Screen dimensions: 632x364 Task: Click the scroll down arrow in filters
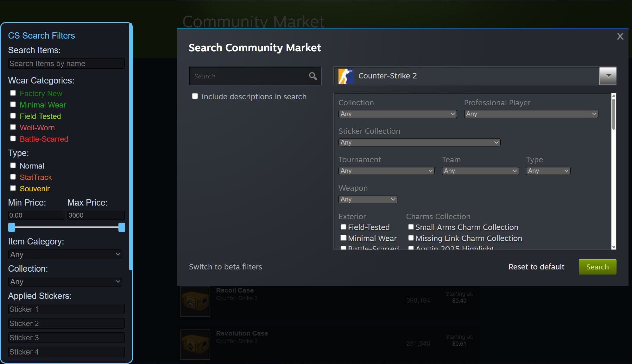tap(614, 247)
